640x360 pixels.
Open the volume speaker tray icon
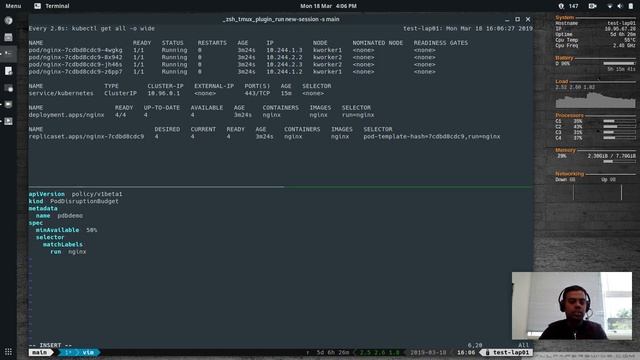tap(620, 6)
